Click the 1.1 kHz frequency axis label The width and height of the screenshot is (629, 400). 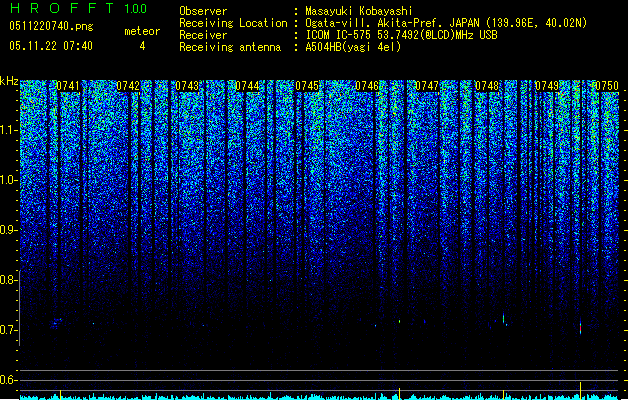pyautogui.click(x=8, y=130)
